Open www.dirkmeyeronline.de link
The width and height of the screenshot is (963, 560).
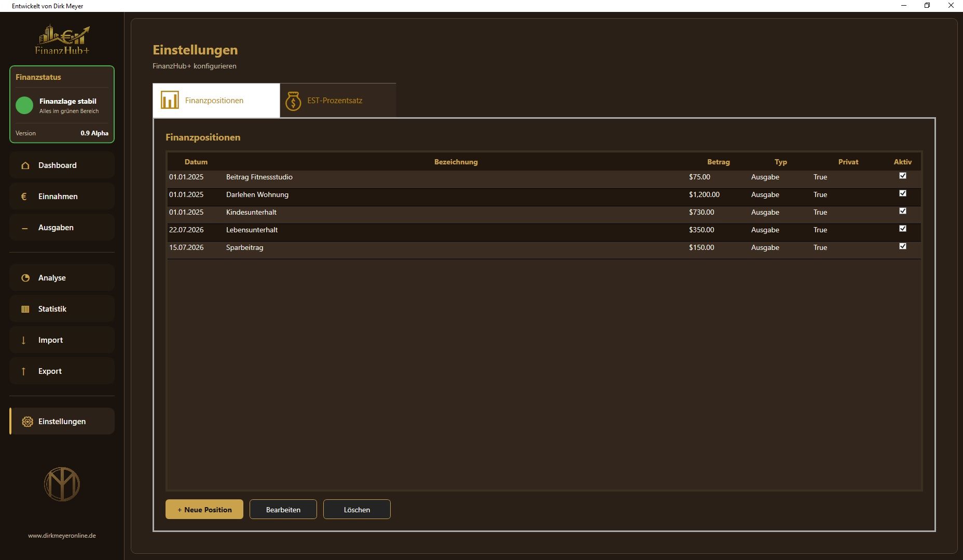pos(62,536)
